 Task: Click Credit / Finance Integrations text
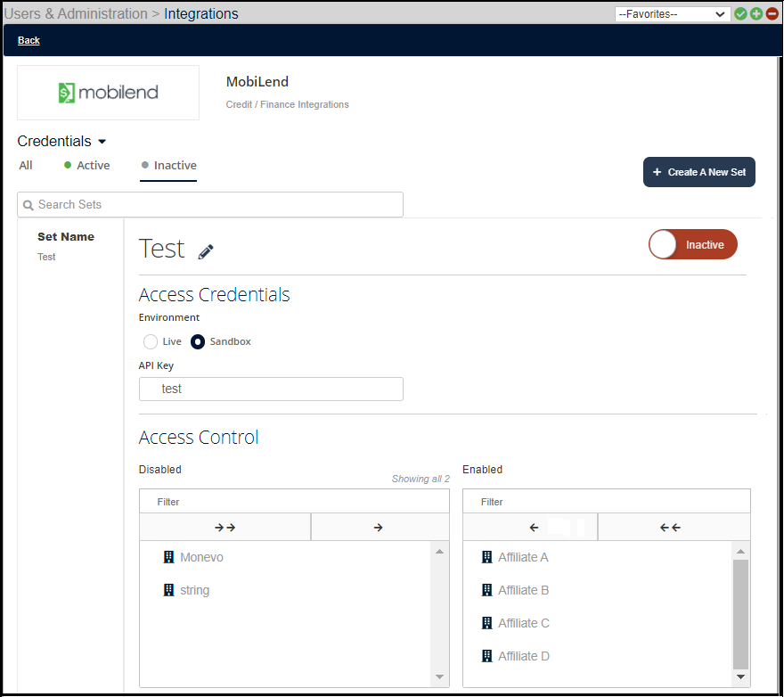coord(287,104)
